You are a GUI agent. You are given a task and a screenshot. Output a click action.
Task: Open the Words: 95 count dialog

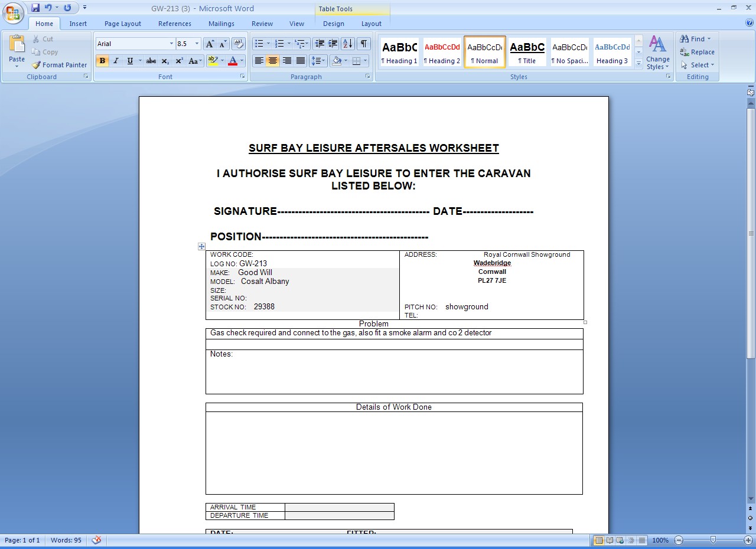[x=66, y=540]
